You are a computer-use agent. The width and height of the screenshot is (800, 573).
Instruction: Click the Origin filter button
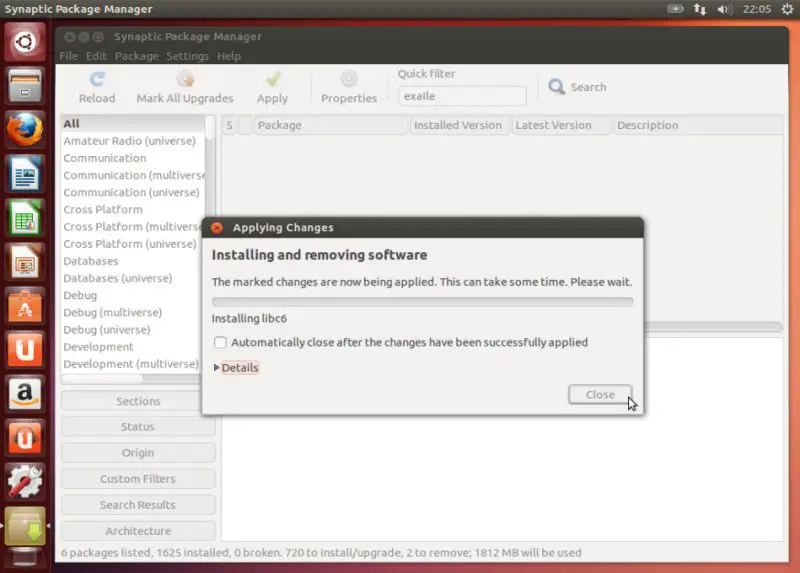pos(138,453)
